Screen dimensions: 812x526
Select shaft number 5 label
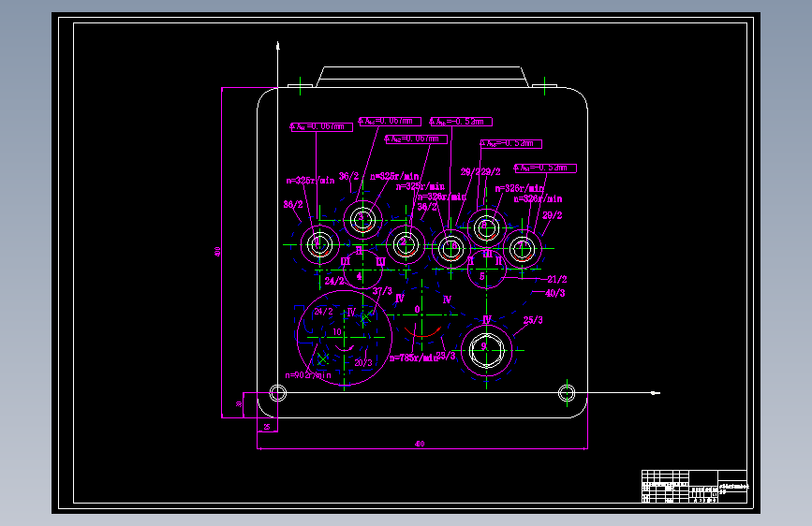coord(482,276)
